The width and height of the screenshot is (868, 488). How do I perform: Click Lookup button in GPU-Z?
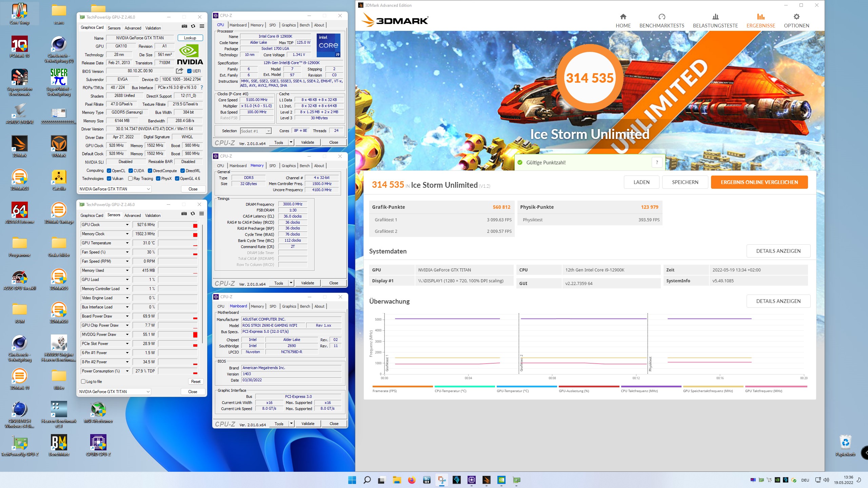[x=190, y=38]
